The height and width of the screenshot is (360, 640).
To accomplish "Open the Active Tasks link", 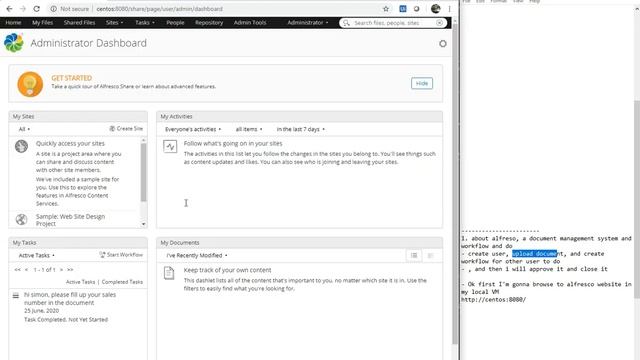I will coord(80,282).
